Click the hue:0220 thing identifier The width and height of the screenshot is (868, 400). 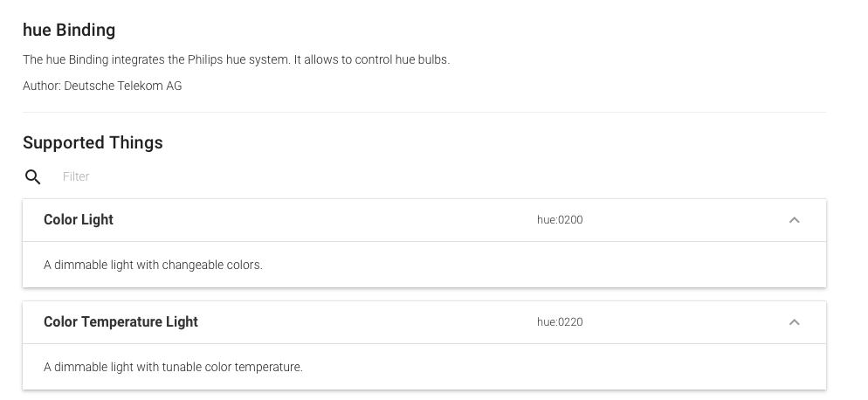click(x=560, y=322)
